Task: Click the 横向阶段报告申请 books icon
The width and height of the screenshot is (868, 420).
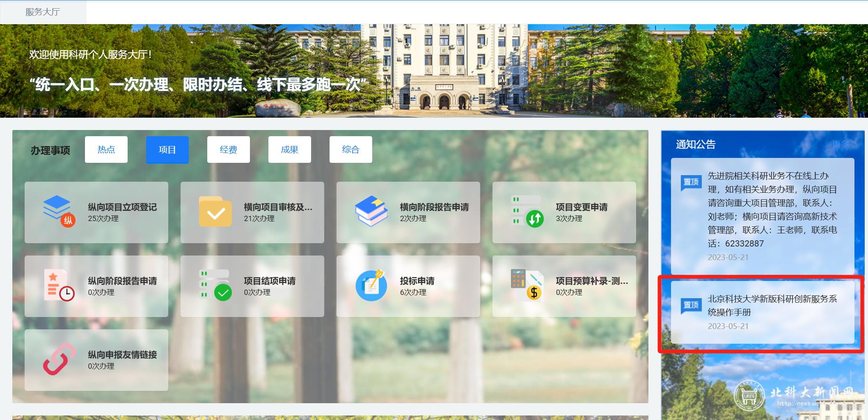Action: [x=371, y=211]
